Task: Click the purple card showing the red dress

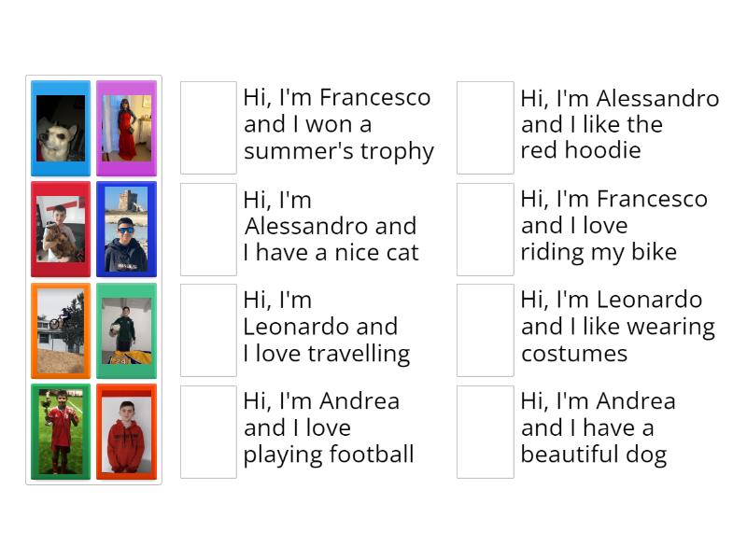Action: point(126,128)
